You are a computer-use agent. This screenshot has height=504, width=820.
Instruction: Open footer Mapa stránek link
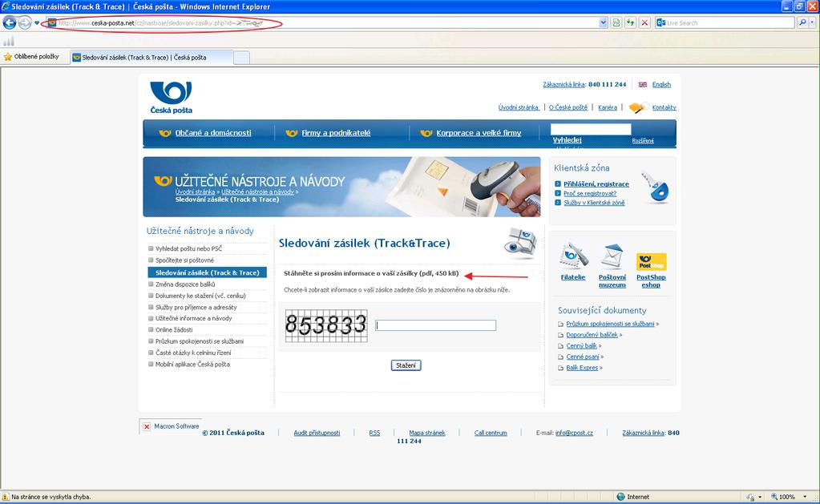pyautogui.click(x=426, y=433)
